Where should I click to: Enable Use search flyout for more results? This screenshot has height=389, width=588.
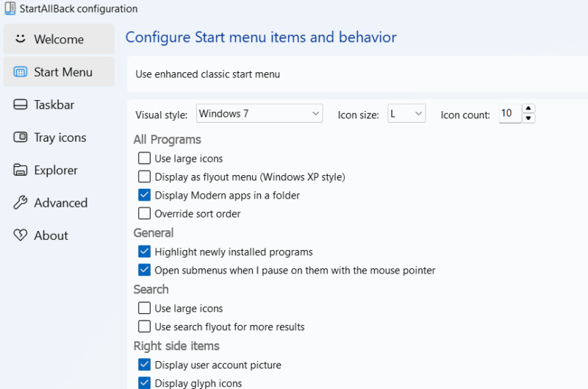click(144, 326)
